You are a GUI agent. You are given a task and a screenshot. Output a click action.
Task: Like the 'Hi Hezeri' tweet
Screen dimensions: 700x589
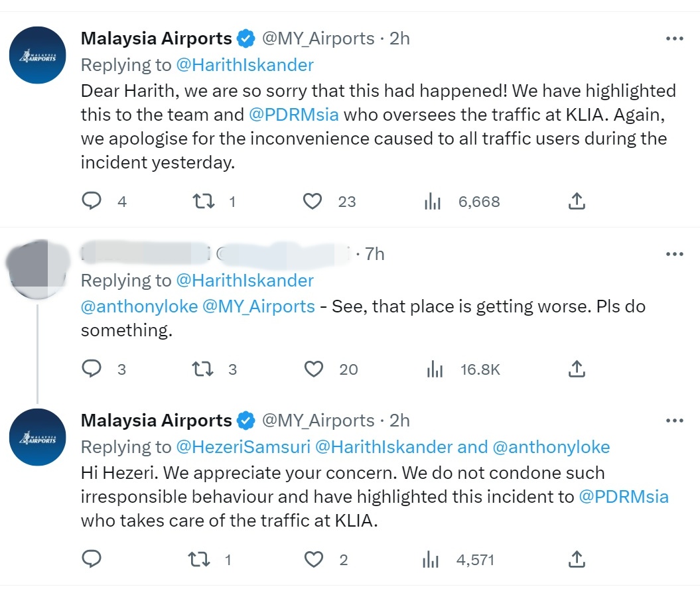coord(313,560)
